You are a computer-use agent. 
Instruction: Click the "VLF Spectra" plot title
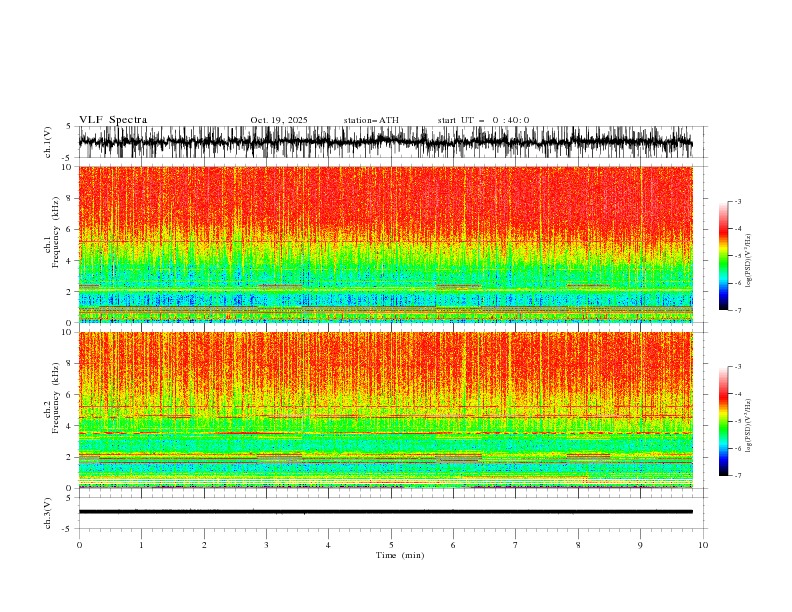point(113,120)
